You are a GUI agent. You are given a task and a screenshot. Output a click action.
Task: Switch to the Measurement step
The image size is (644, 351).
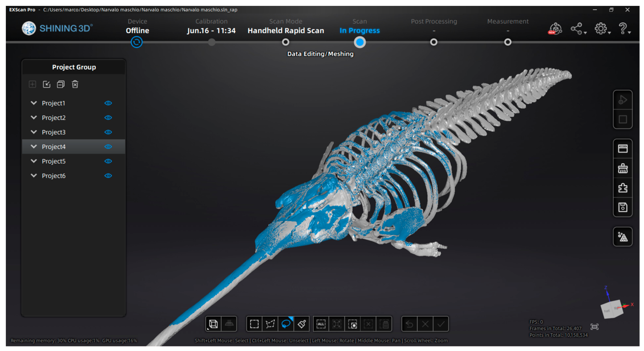pyautogui.click(x=507, y=42)
